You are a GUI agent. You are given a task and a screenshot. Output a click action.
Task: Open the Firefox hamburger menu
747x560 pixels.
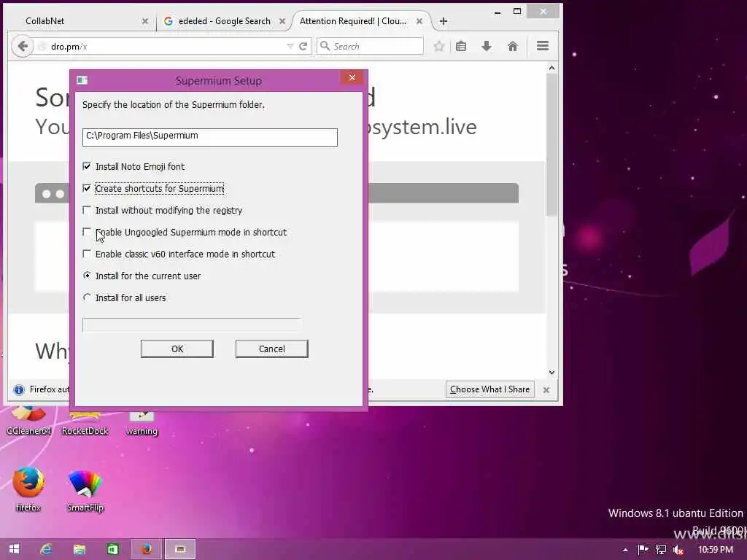pos(543,46)
